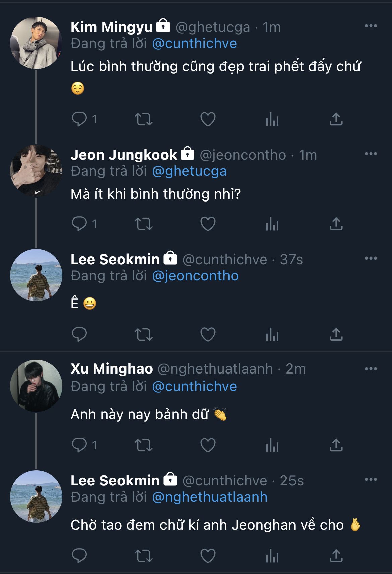392x574 pixels.
Task: Open the @jeoncontho mention link
Action: [195, 276]
